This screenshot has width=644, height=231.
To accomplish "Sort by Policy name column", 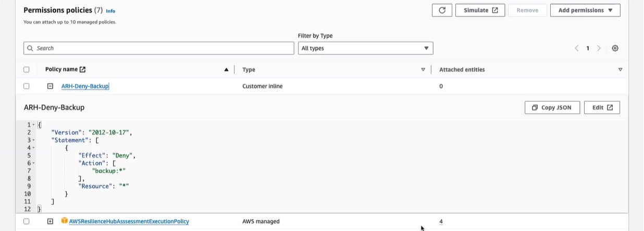I will pos(226,69).
